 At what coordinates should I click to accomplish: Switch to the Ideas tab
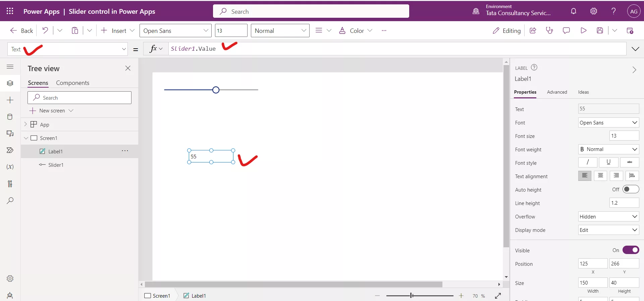(x=583, y=92)
